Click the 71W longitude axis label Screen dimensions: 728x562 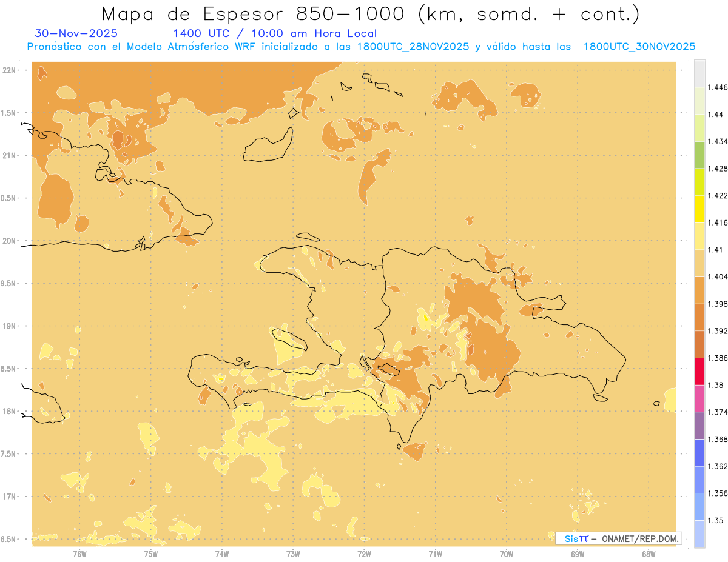[x=435, y=554]
